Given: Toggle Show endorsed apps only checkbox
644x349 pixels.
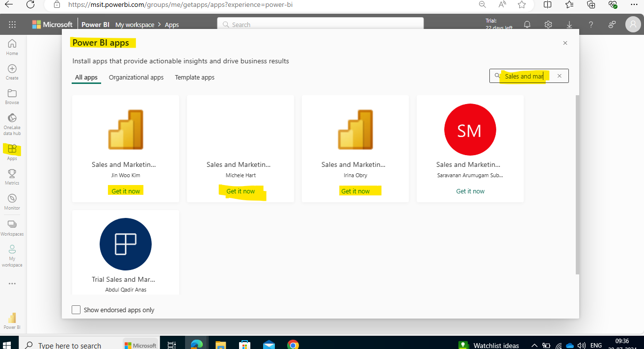Looking at the screenshot, I should pyautogui.click(x=76, y=310).
